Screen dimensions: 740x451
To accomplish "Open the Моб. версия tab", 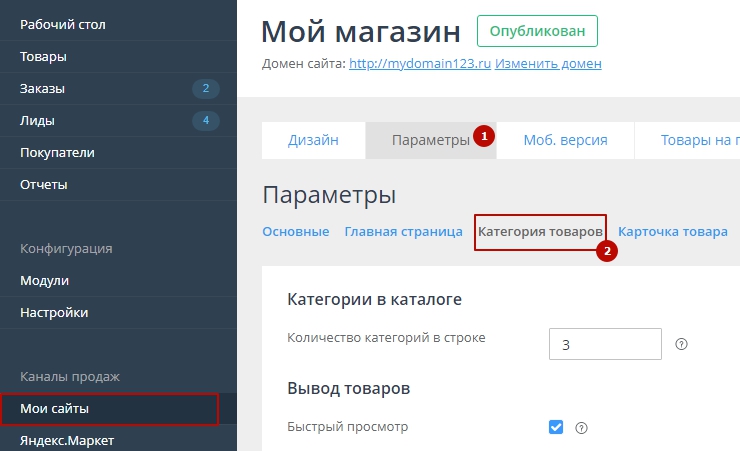I will [x=565, y=140].
